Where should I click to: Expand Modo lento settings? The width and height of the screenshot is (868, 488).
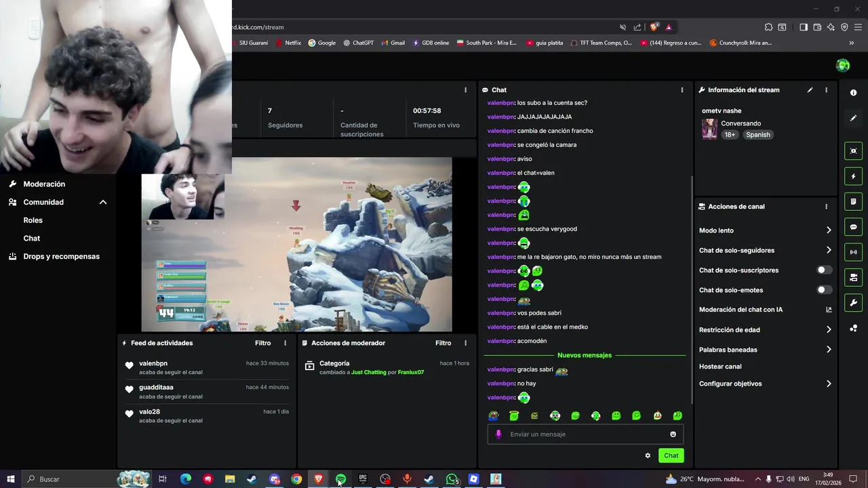pyautogui.click(x=828, y=230)
